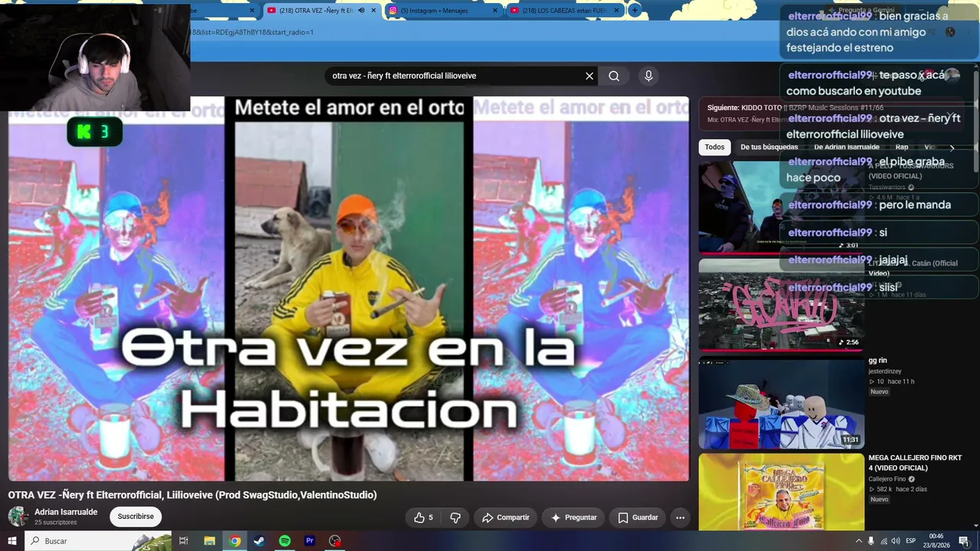Click the system tray microphone icon
The width and height of the screenshot is (980, 551).
tap(871, 541)
